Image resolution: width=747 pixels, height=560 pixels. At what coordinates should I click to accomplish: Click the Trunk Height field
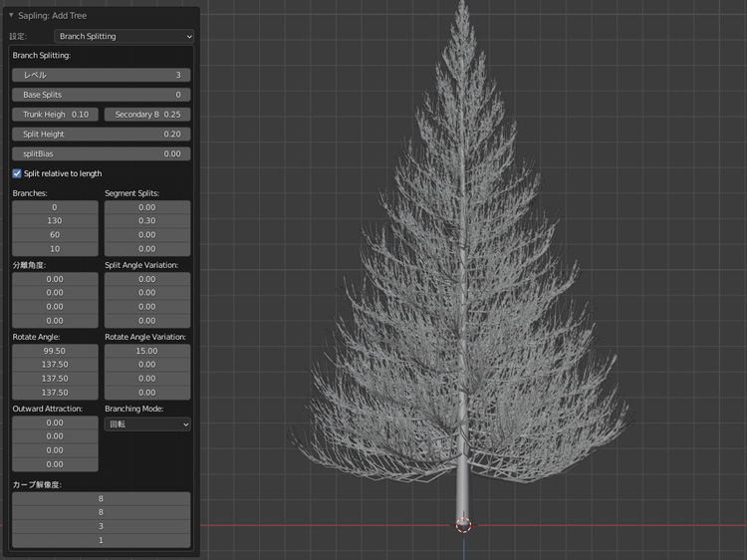(x=56, y=115)
